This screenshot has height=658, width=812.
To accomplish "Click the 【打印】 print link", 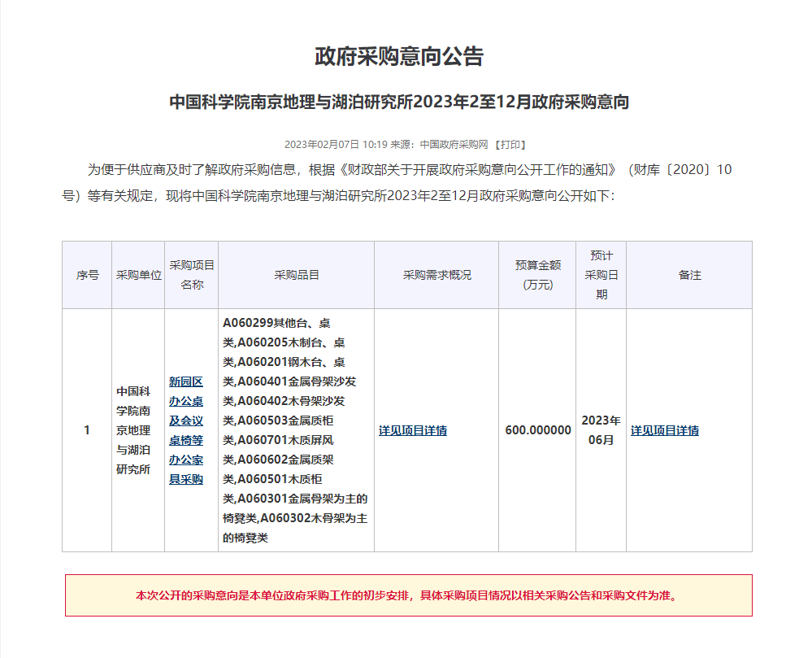I will pyautogui.click(x=510, y=145).
